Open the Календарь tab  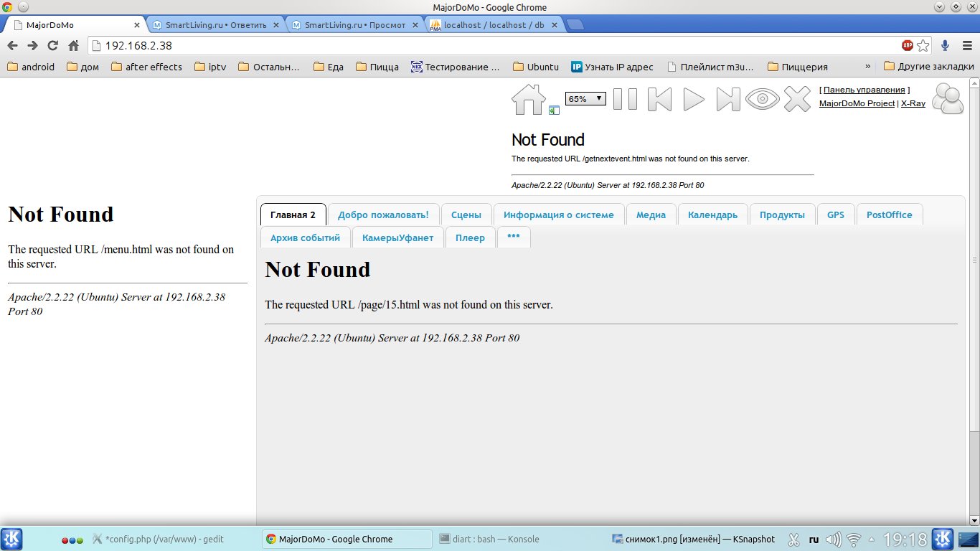(x=712, y=215)
